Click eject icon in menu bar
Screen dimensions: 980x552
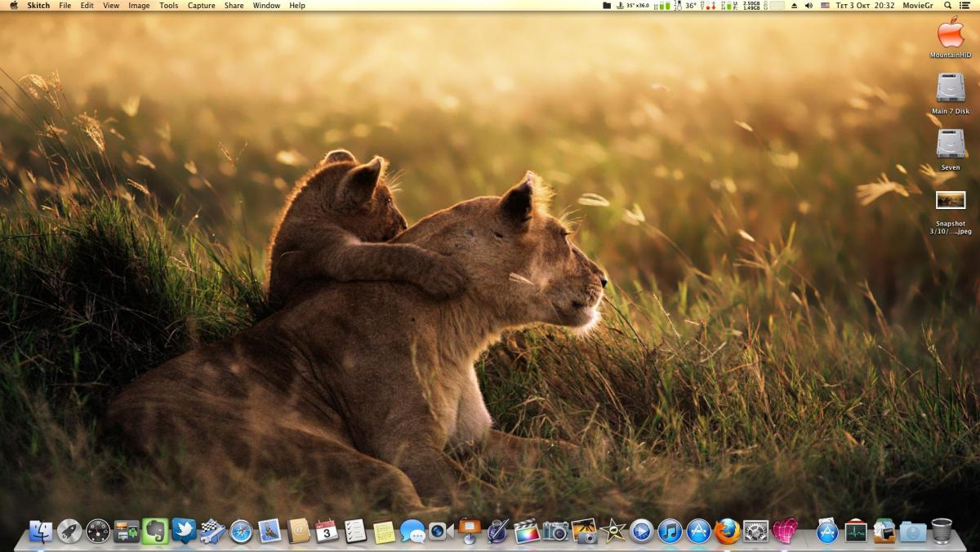click(794, 5)
